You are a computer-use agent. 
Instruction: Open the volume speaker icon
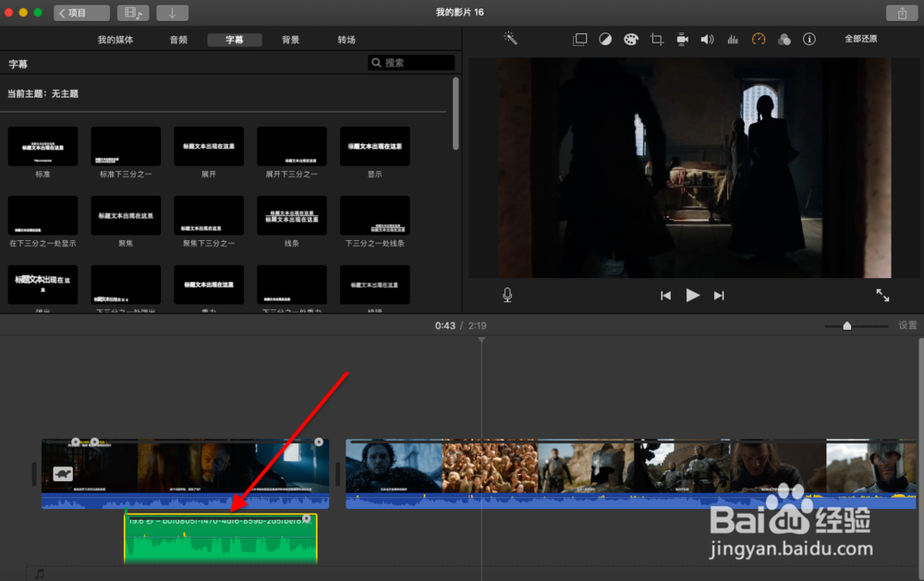point(707,40)
